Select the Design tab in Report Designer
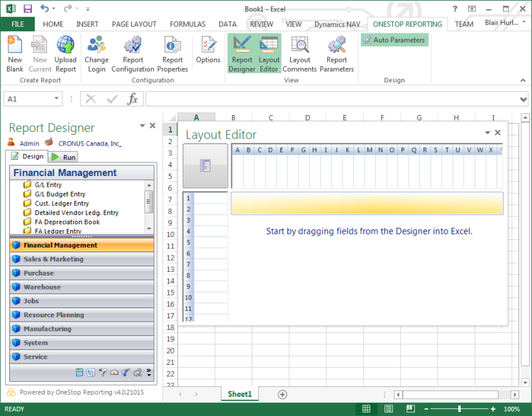This screenshot has height=416, width=532. coord(27,156)
